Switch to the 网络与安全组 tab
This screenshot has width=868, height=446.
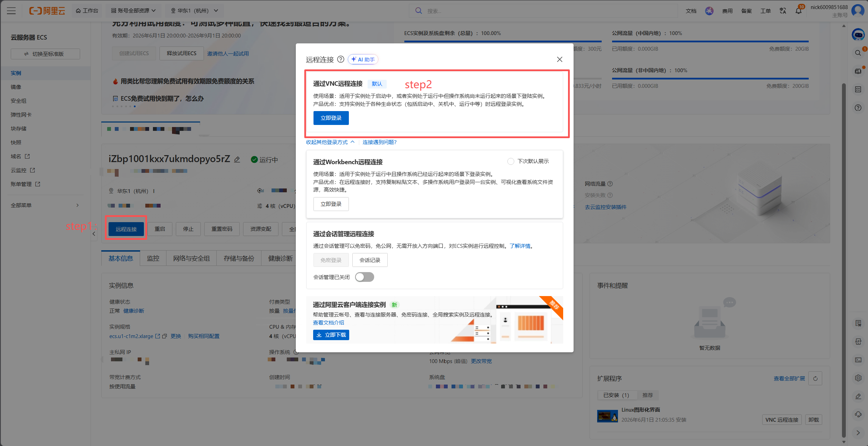(x=191, y=258)
